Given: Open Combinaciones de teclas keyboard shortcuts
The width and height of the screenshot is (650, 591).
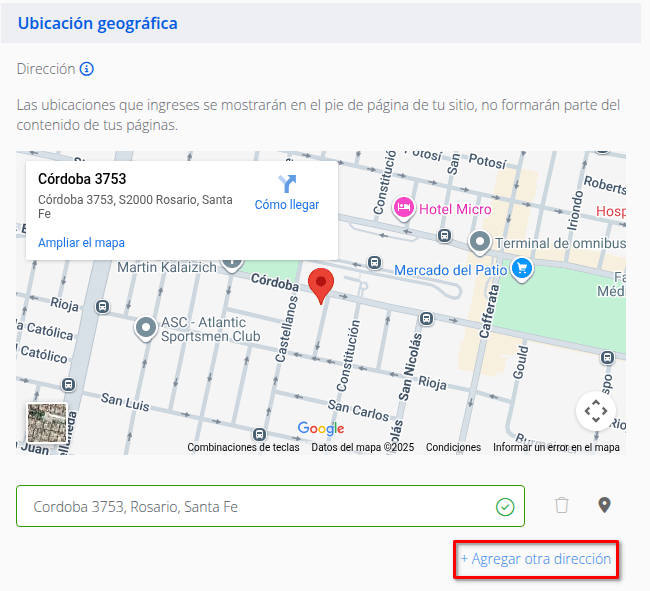Looking at the screenshot, I should tap(243, 447).
